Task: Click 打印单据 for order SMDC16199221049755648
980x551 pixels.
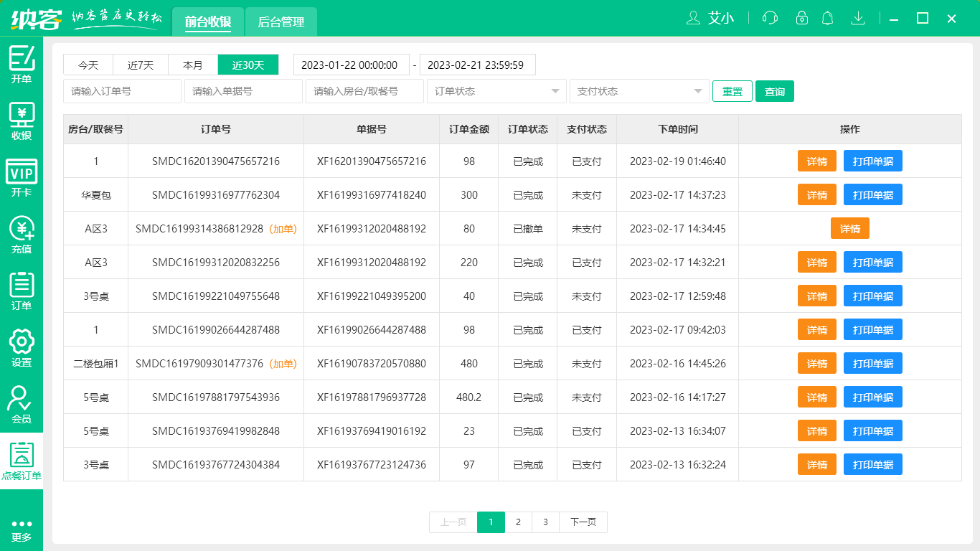Action: click(873, 296)
